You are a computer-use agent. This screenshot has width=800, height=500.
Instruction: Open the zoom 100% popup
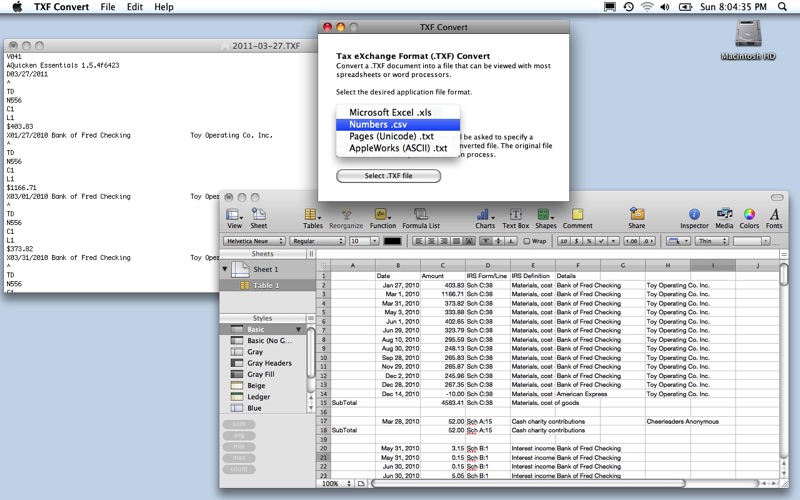point(336,483)
